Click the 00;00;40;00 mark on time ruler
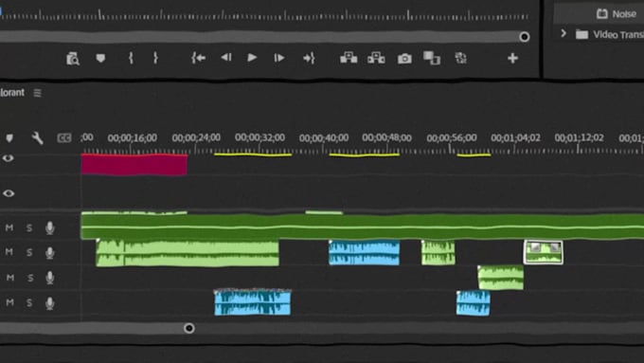 324,137
